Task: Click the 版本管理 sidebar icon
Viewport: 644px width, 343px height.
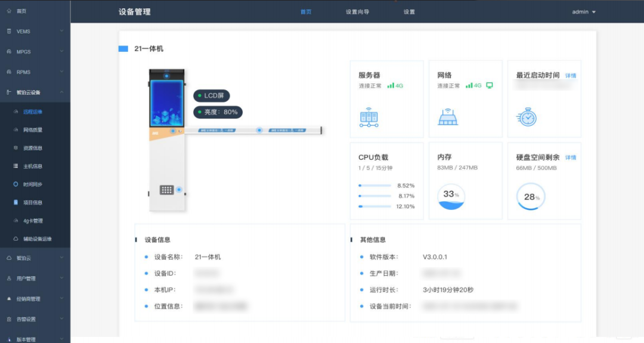Action: point(9,339)
